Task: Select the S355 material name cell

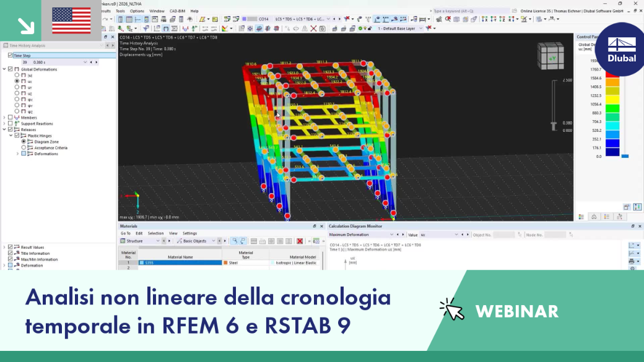Action: click(180, 262)
